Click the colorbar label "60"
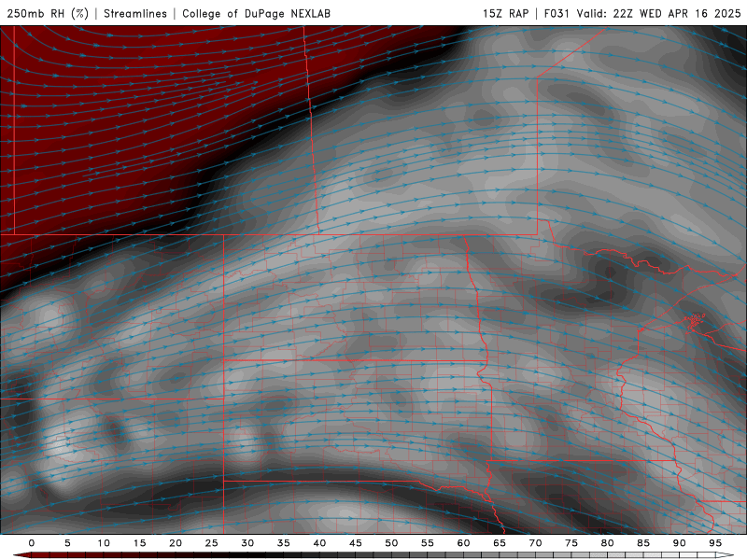 coord(463,543)
